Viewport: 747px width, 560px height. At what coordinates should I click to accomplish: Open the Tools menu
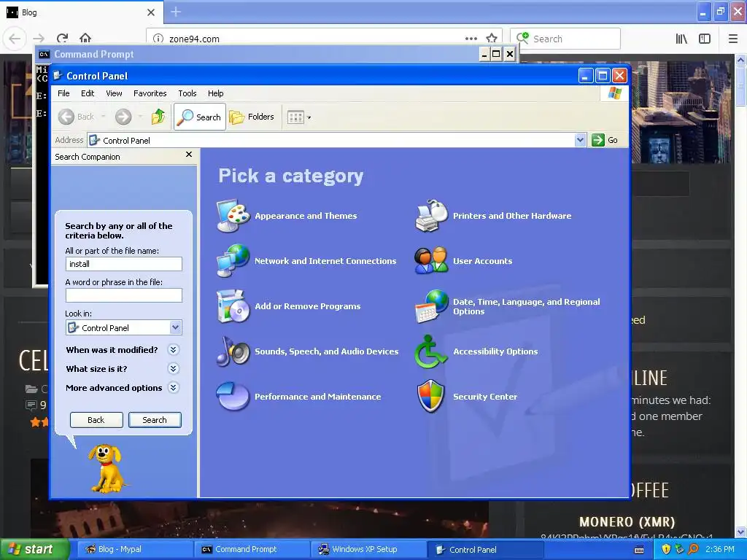187,93
